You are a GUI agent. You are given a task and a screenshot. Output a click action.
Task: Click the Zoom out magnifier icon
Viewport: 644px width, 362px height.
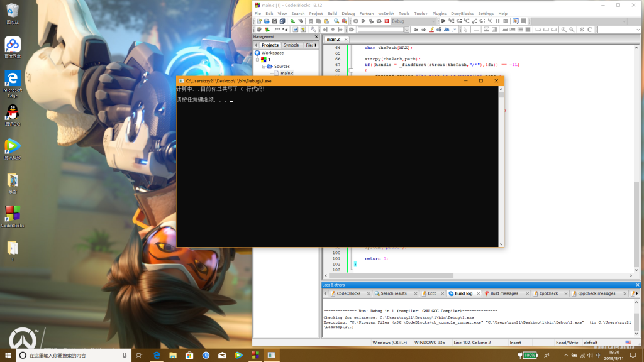click(572, 30)
